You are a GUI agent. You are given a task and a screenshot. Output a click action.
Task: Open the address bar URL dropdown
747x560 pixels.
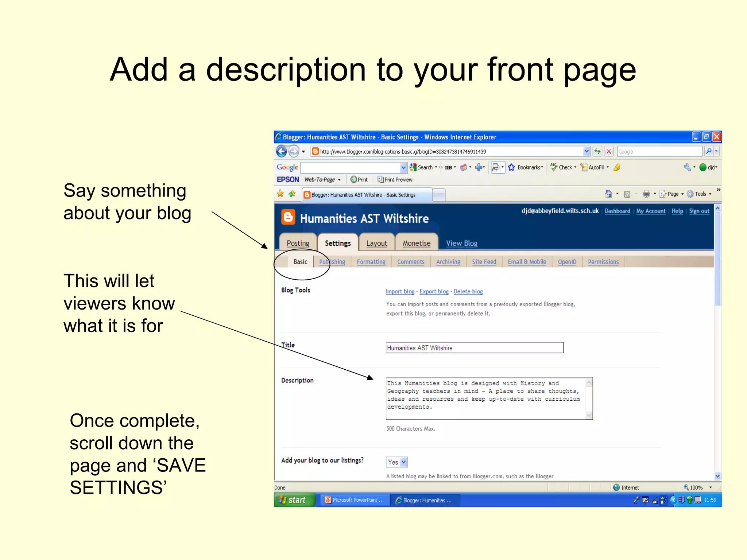pos(587,151)
